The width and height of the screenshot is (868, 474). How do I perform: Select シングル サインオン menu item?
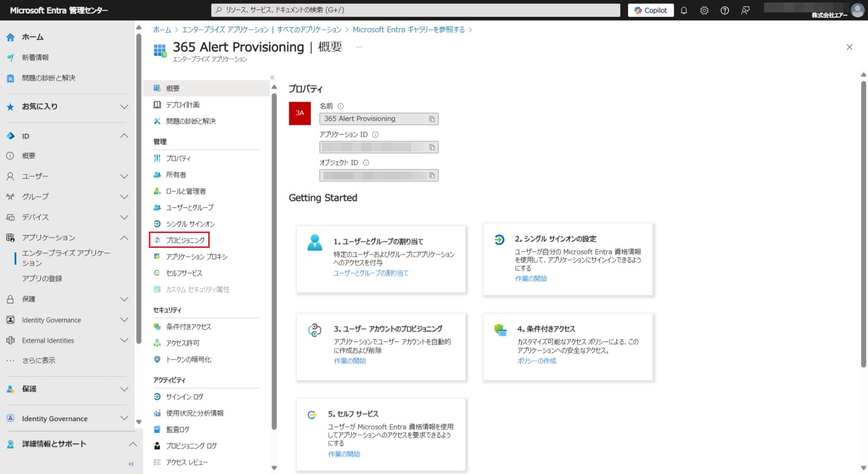coord(190,224)
